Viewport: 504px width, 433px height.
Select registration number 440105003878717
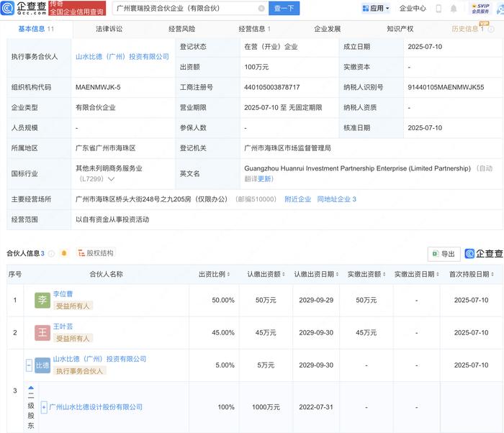(x=272, y=87)
